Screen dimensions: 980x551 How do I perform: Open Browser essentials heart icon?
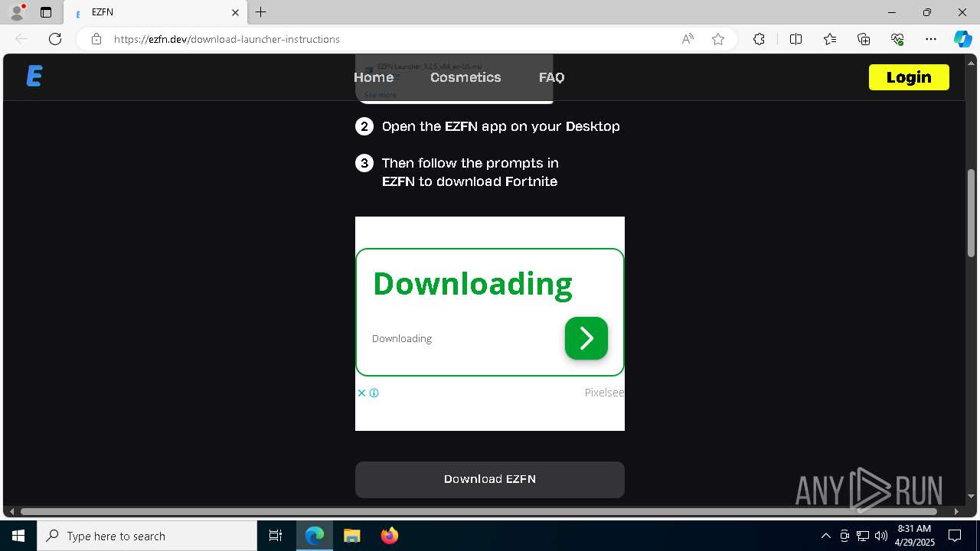pos(897,39)
